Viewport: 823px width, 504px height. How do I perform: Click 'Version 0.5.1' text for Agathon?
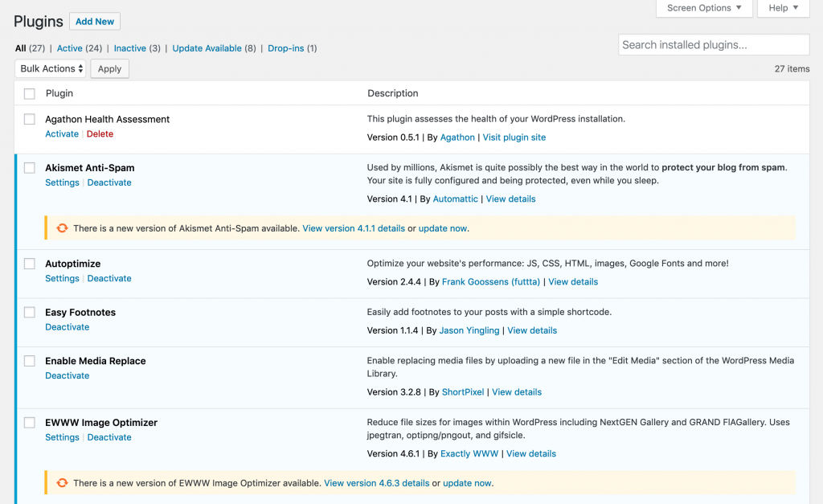pos(393,137)
